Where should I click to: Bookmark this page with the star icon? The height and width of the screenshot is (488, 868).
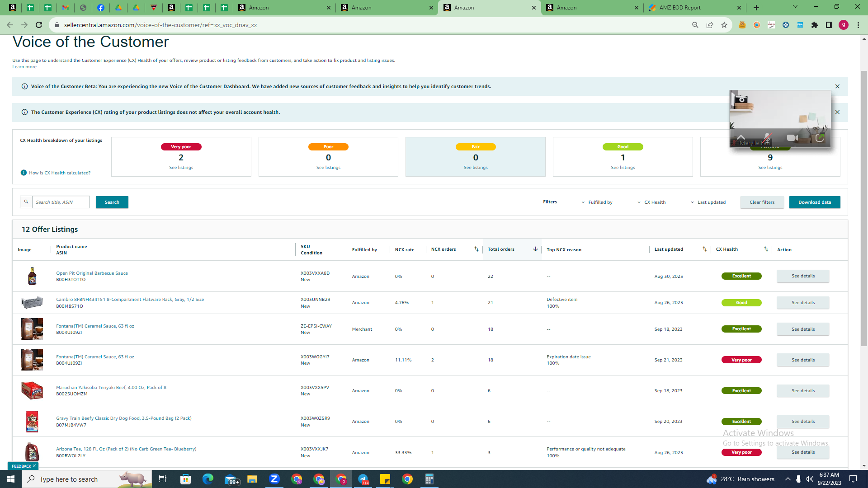pos(724,25)
